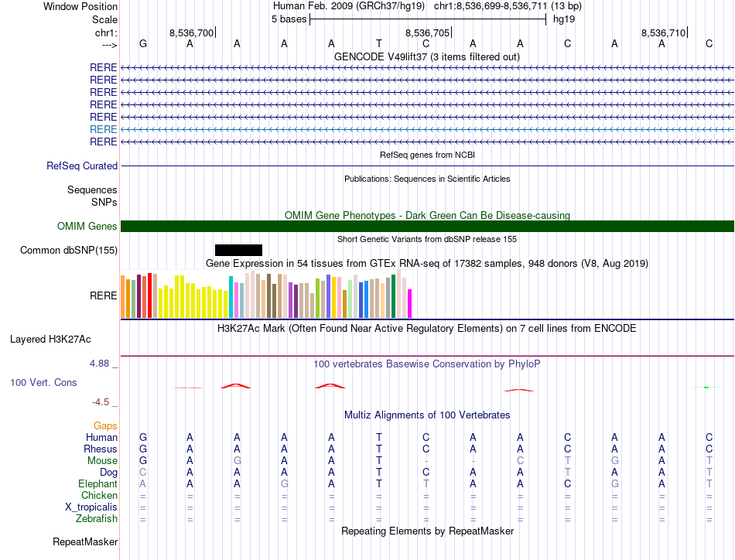The width and height of the screenshot is (735, 560).
Task: Open the H3K27Ac Mark track title
Action: coord(427,328)
